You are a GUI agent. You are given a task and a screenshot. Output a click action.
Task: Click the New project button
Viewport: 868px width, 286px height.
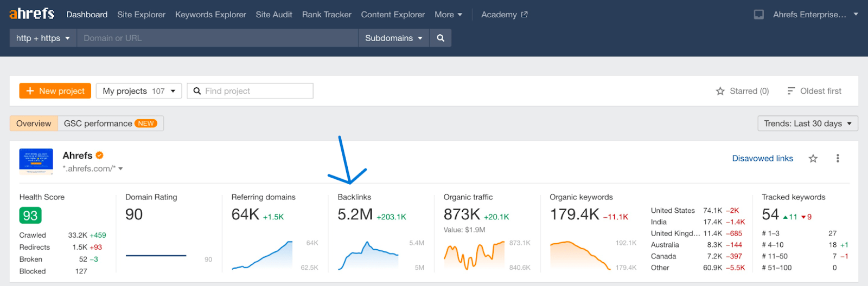[x=55, y=91]
